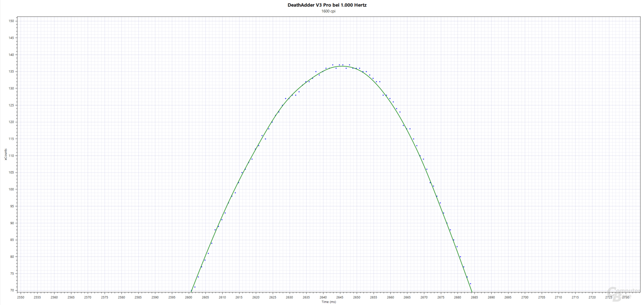Select y-axis tick label 75
The width and height of the screenshot is (644, 305).
coord(12,273)
